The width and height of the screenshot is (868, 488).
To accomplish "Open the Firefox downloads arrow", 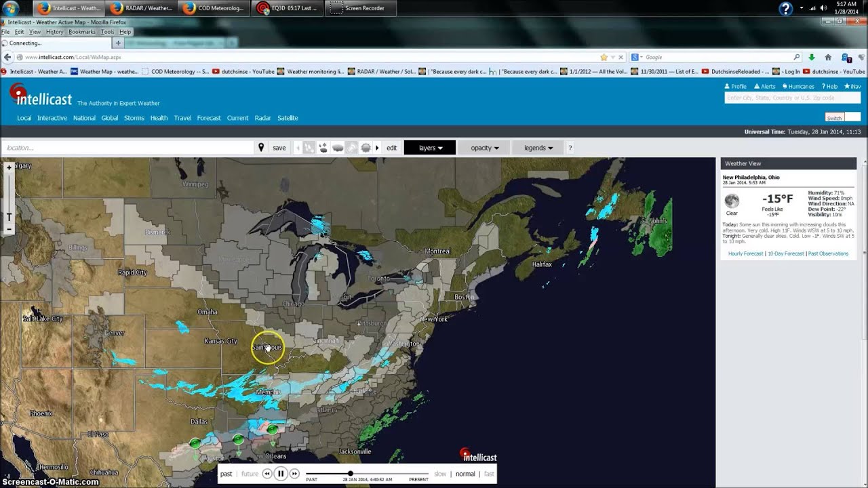I will [812, 58].
